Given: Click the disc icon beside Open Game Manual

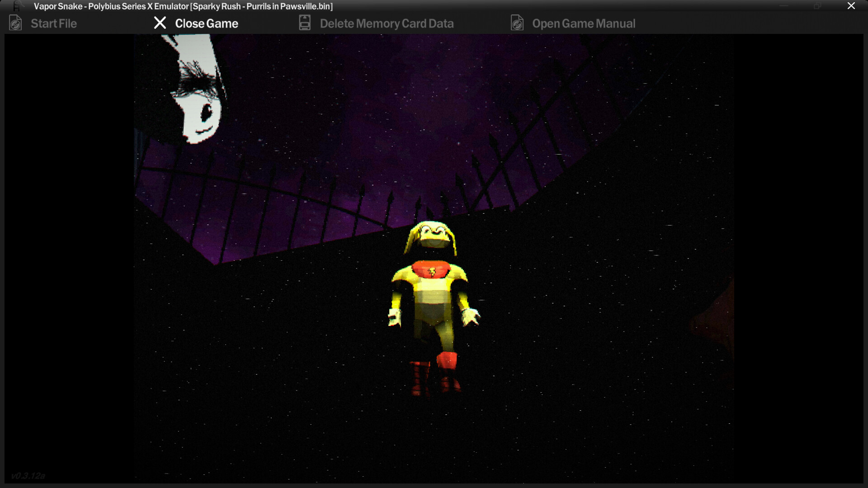Looking at the screenshot, I should pos(518,23).
